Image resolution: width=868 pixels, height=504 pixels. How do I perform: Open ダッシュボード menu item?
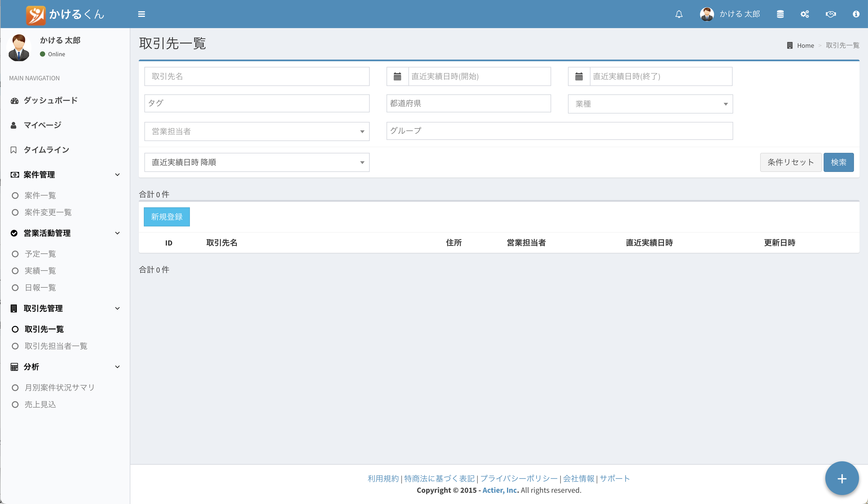51,101
